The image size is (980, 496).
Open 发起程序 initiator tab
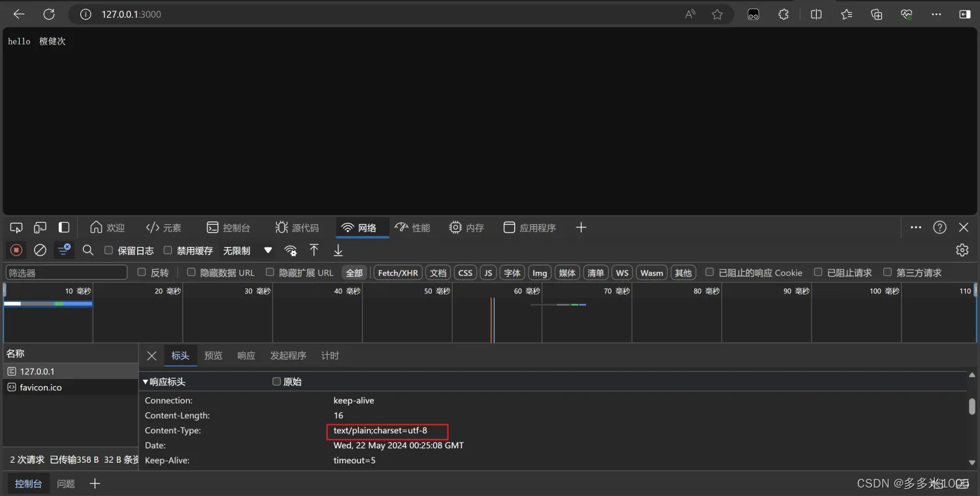pos(288,355)
